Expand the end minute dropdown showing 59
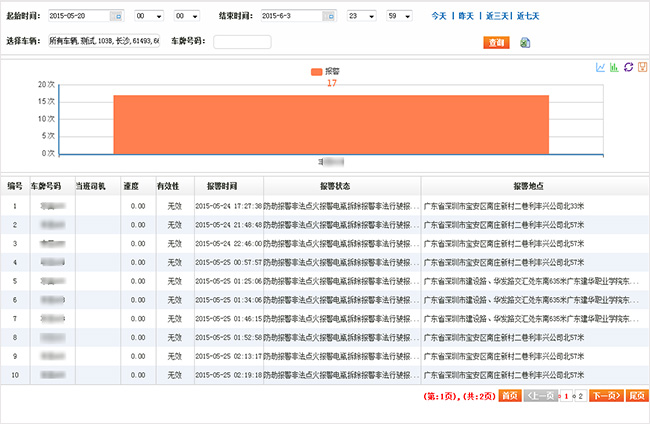The height and width of the screenshot is (424, 650). click(x=399, y=16)
